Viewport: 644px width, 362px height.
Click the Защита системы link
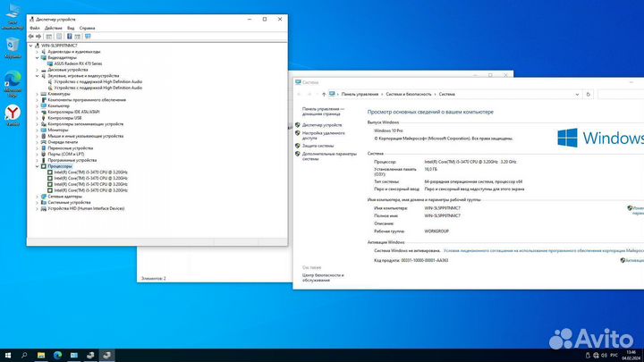pos(318,145)
